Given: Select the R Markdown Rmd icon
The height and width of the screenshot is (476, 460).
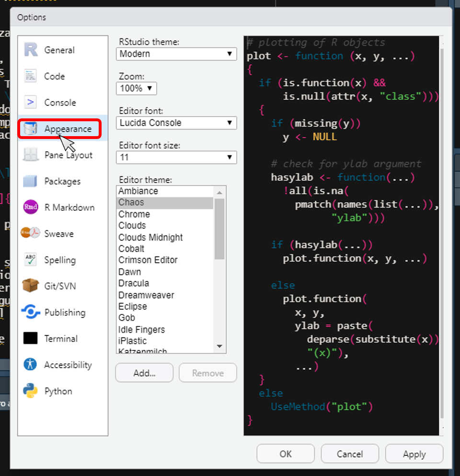Looking at the screenshot, I should (x=31, y=208).
